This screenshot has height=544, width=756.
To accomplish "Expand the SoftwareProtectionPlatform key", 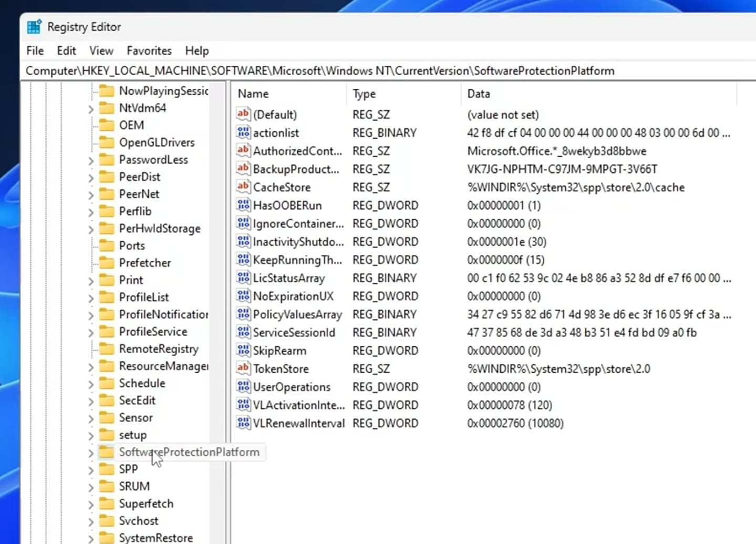I will coord(91,453).
